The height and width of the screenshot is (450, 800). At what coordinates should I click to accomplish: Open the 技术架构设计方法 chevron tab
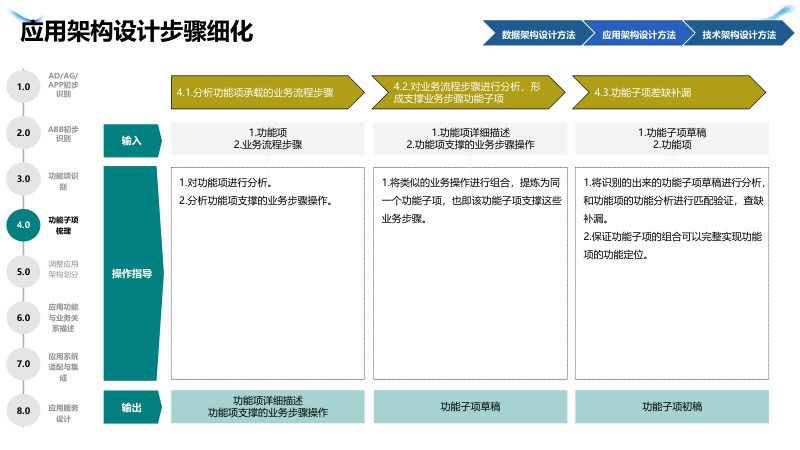(x=739, y=34)
